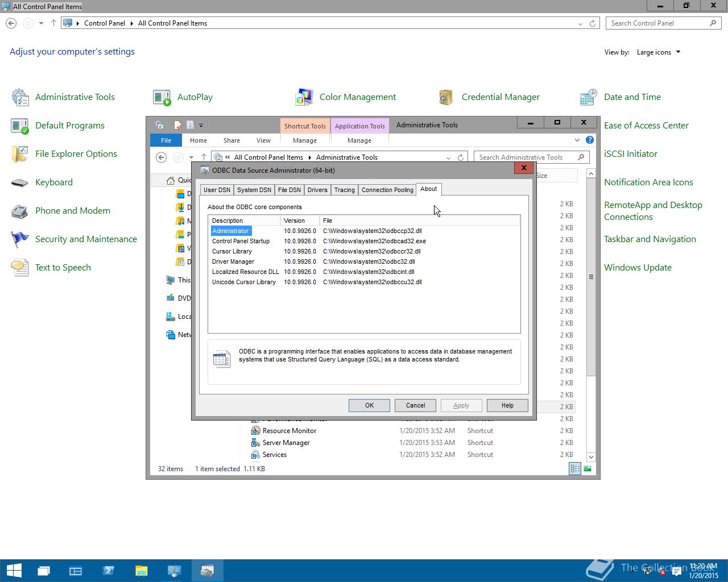Open Task View from the taskbar
728x582 pixels.
tap(44, 571)
